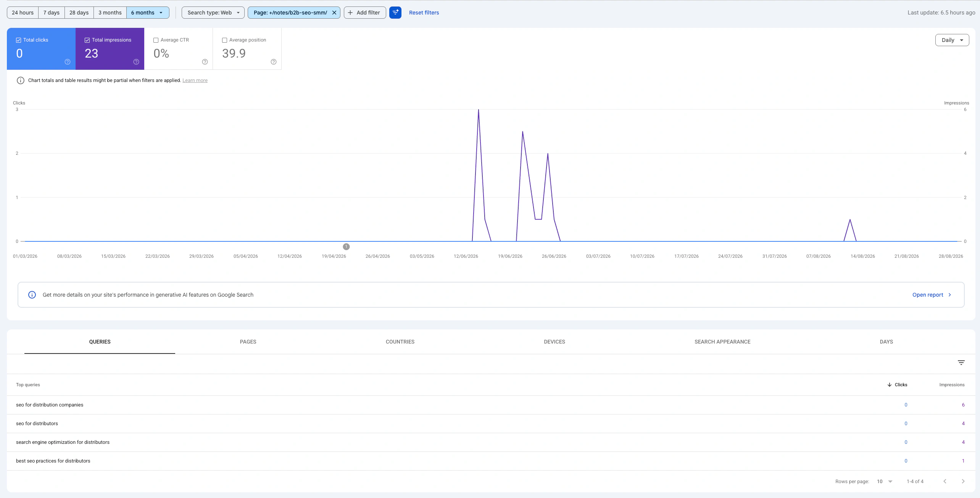
Task: Toggle Total impressions checkbox
Action: 87,40
